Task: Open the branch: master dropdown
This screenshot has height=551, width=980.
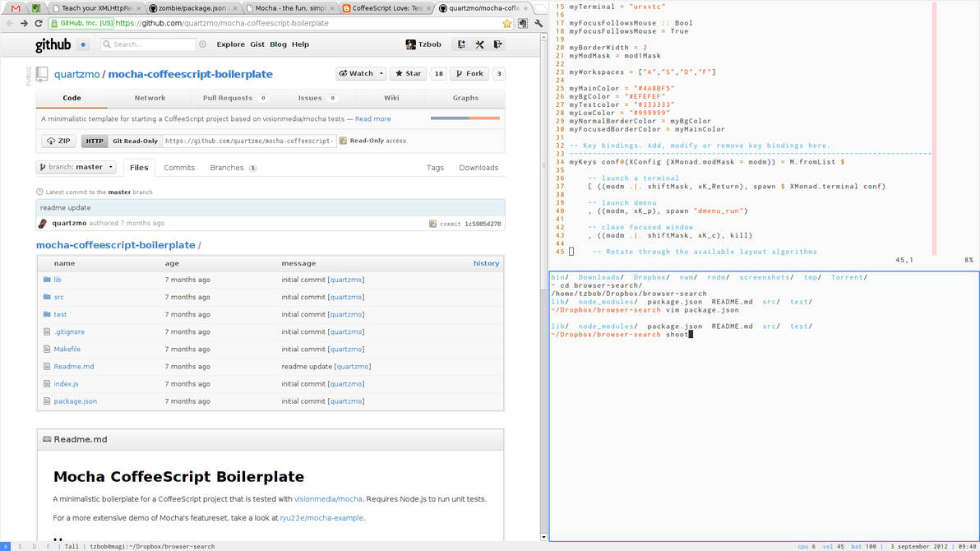Action: click(76, 167)
